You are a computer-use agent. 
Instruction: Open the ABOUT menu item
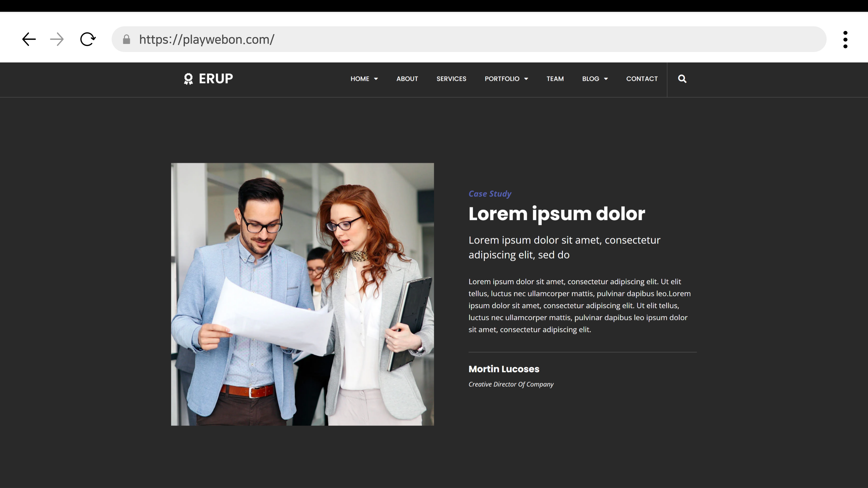(x=407, y=79)
